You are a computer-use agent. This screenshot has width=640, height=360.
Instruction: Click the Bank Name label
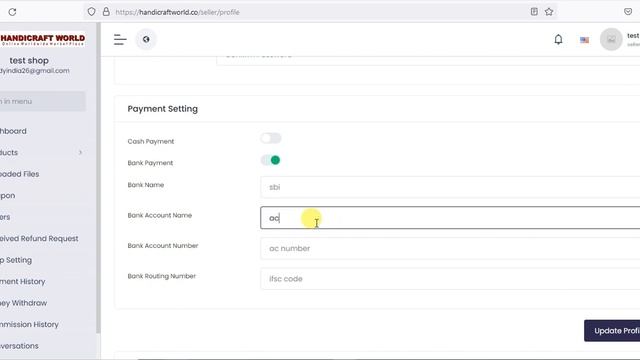click(146, 185)
